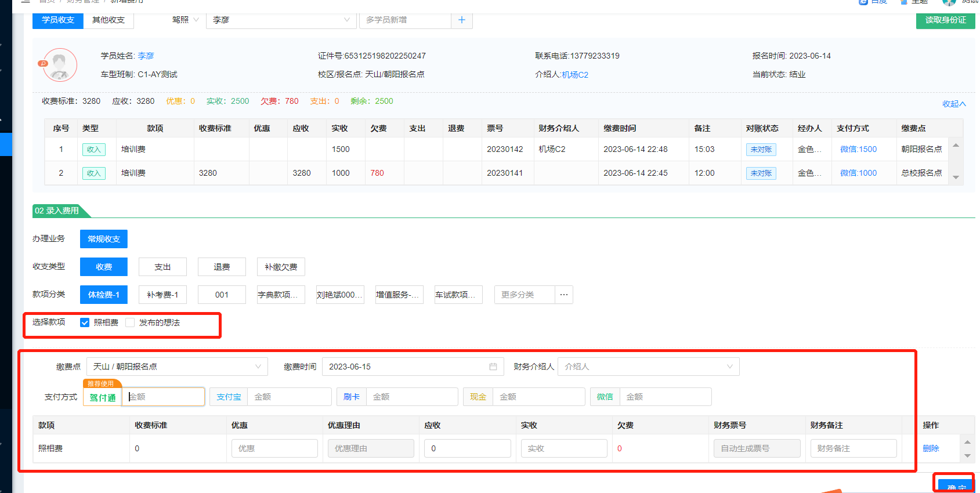The width and height of the screenshot is (980, 493).
Task: Open the student name dropdown showing 李彦
Action: pos(281,20)
